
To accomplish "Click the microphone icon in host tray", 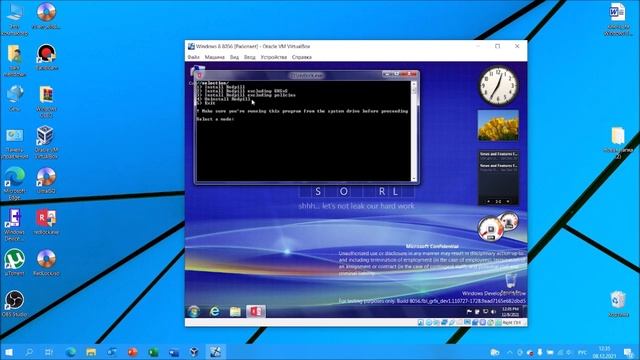I will pyautogui.click(x=540, y=352).
